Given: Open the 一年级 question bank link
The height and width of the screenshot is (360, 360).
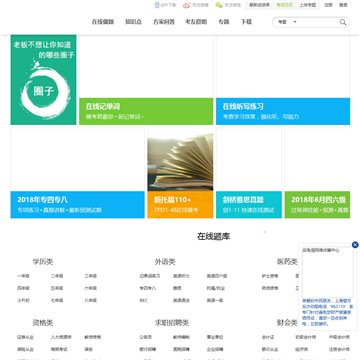Looking at the screenshot, I should coord(23,276).
